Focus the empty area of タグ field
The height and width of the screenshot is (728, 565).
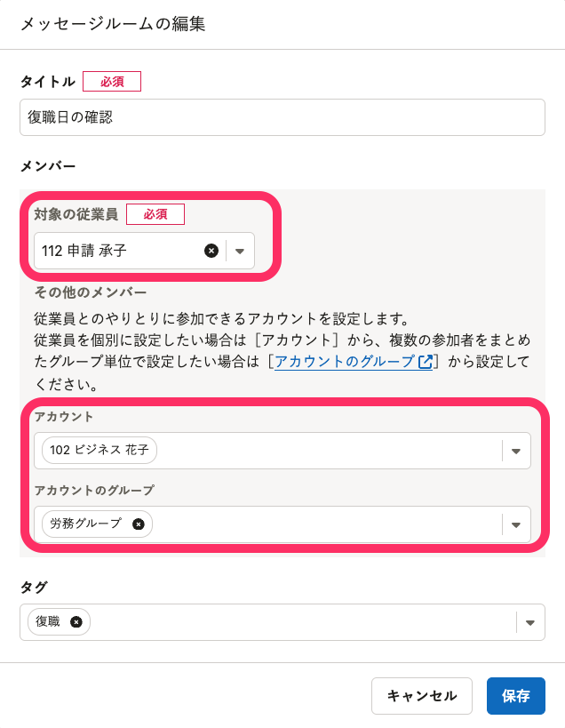tap(302, 622)
